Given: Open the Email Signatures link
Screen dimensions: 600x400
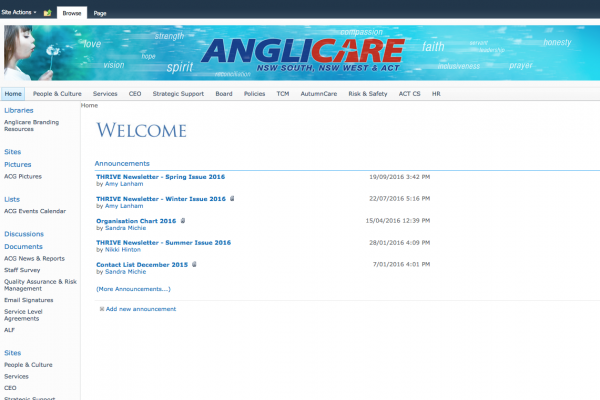Looking at the screenshot, I should point(29,300).
